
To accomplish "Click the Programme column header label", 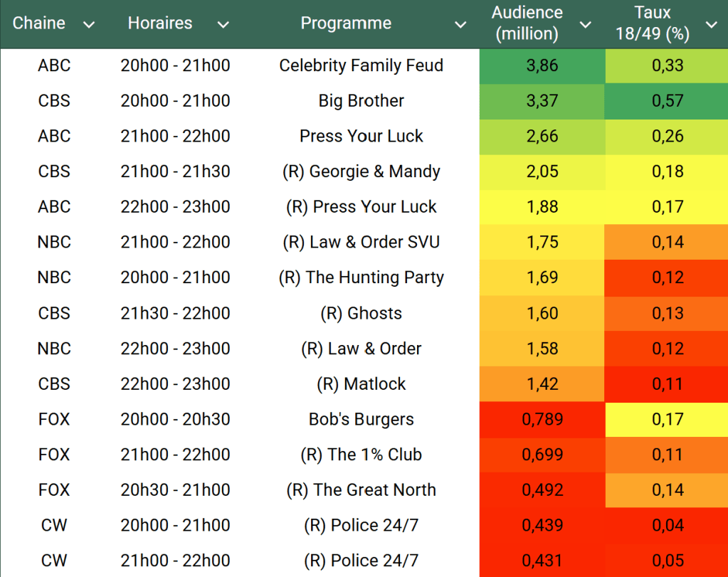I will [x=346, y=23].
